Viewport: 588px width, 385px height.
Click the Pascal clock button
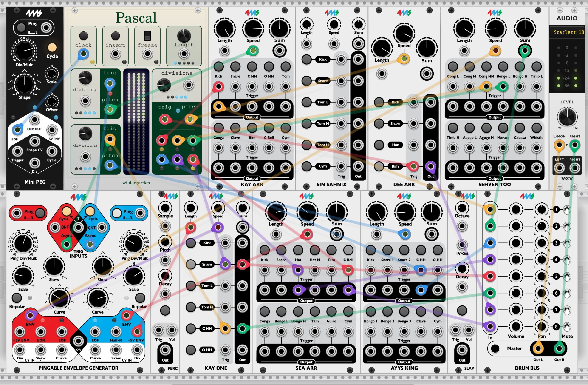coord(84,36)
